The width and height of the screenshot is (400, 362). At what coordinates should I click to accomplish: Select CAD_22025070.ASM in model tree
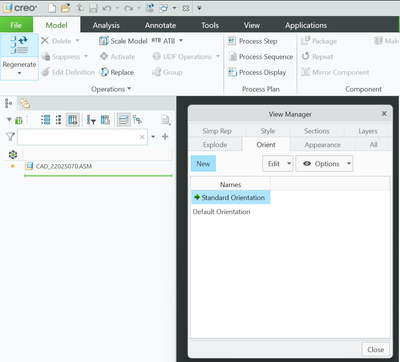[x=64, y=166]
